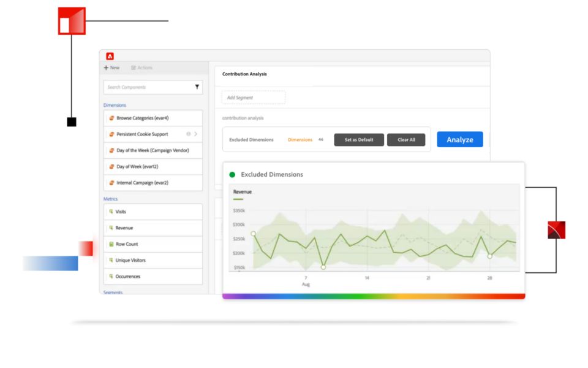
Task: Click the Adobe logo icon in title bar
Action: (110, 56)
